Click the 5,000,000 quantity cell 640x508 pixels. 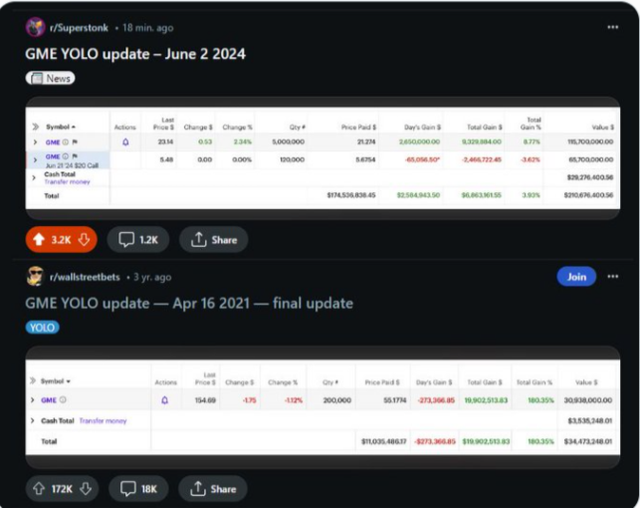[x=288, y=142]
